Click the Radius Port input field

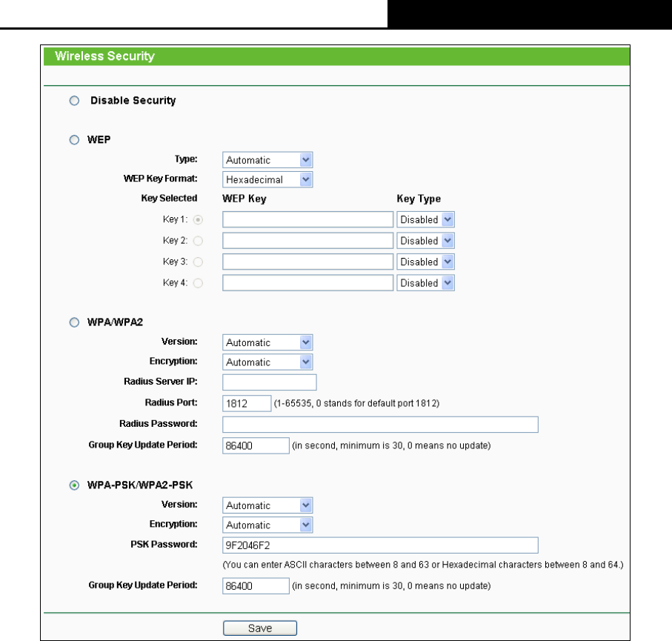coord(247,403)
